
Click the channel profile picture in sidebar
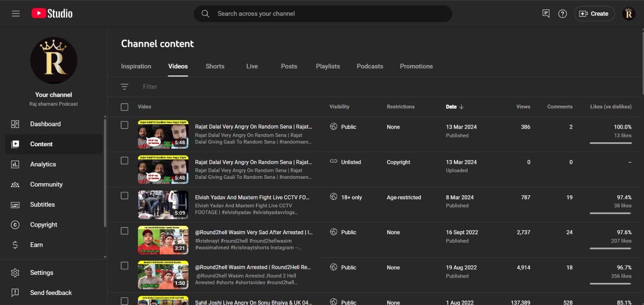click(54, 61)
